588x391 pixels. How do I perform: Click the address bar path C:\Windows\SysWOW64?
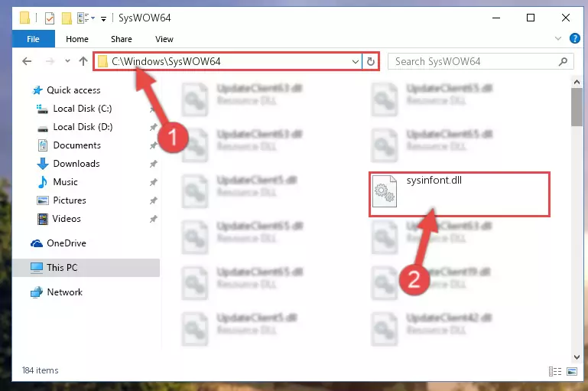[166, 61]
